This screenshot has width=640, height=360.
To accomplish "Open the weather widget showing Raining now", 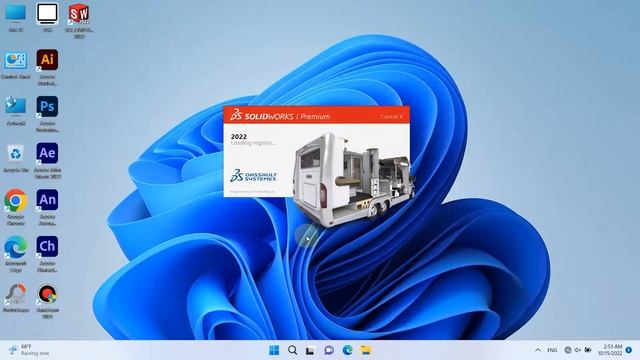I will click(x=29, y=350).
